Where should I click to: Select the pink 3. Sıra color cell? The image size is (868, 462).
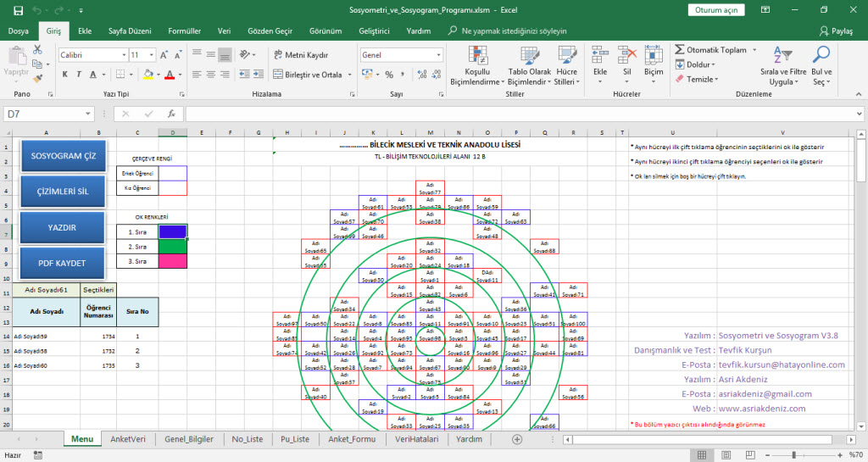click(173, 260)
